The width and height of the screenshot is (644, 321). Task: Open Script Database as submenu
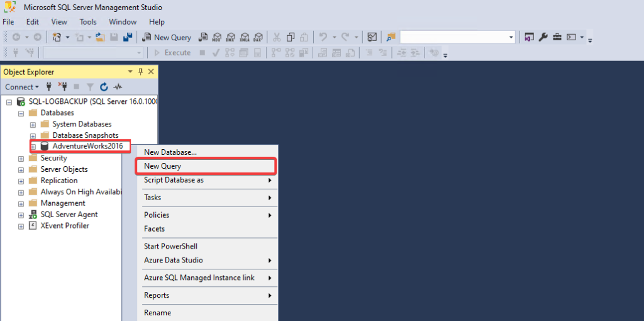(207, 180)
